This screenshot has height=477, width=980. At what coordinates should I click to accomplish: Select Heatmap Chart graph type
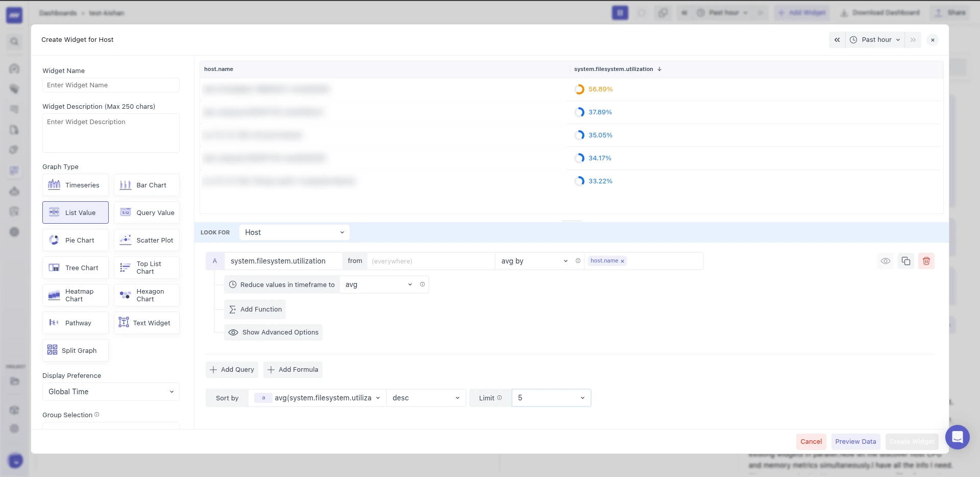[x=76, y=295]
